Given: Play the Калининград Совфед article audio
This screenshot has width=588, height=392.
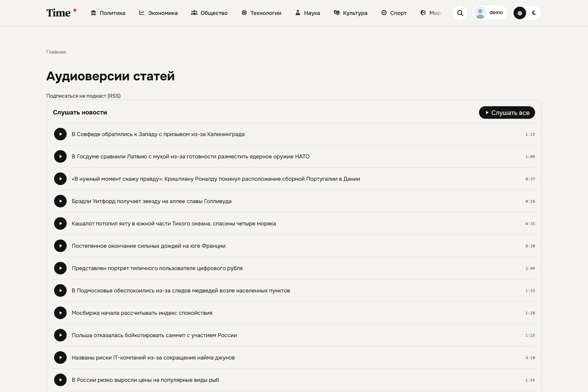Looking at the screenshot, I should click(x=60, y=134).
